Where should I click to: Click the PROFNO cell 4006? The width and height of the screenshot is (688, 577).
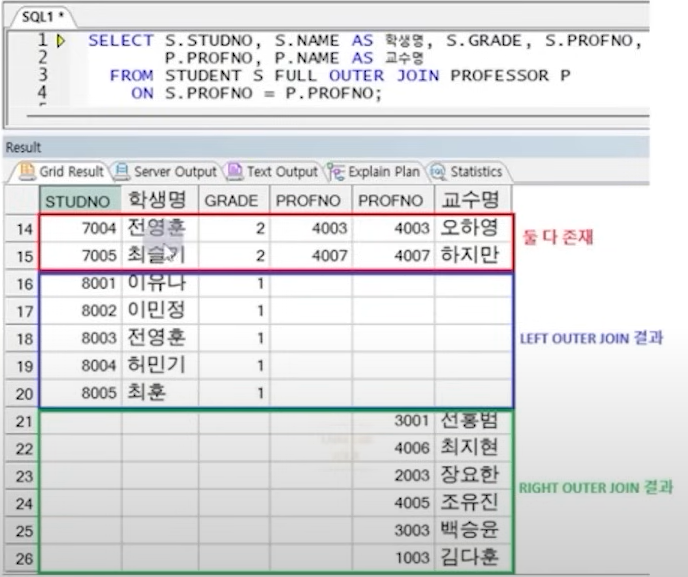pos(394,448)
